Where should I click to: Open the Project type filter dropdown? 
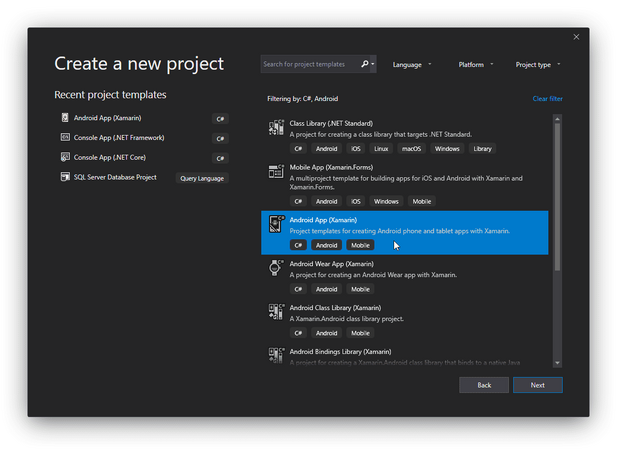(x=538, y=65)
